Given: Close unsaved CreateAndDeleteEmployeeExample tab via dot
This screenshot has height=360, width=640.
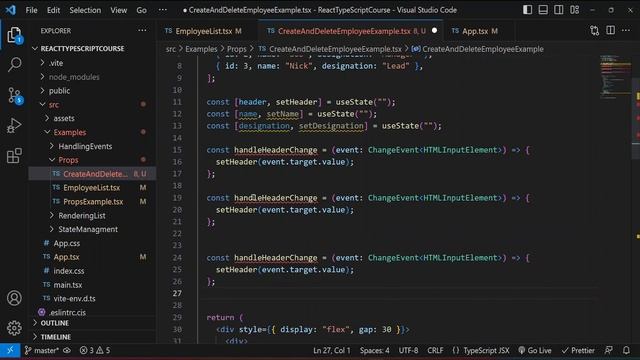Looking at the screenshot, I should [434, 31].
